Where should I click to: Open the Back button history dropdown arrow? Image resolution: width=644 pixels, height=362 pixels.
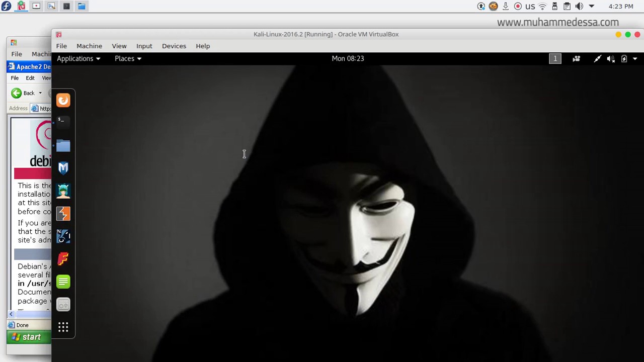coord(40,93)
